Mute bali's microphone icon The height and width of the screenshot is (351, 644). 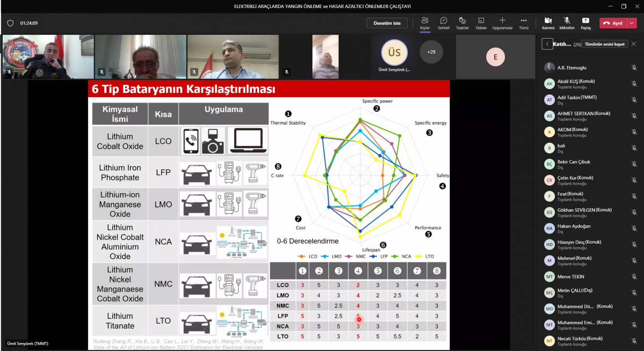point(634,148)
